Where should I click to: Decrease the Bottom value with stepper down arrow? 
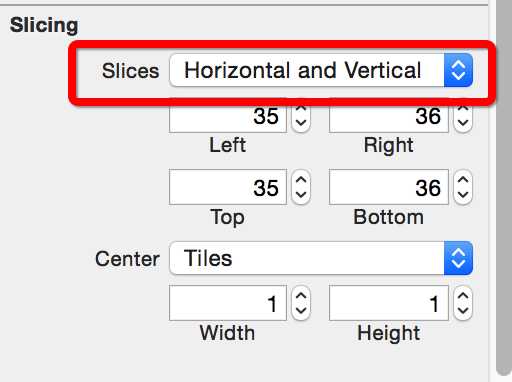tap(463, 195)
